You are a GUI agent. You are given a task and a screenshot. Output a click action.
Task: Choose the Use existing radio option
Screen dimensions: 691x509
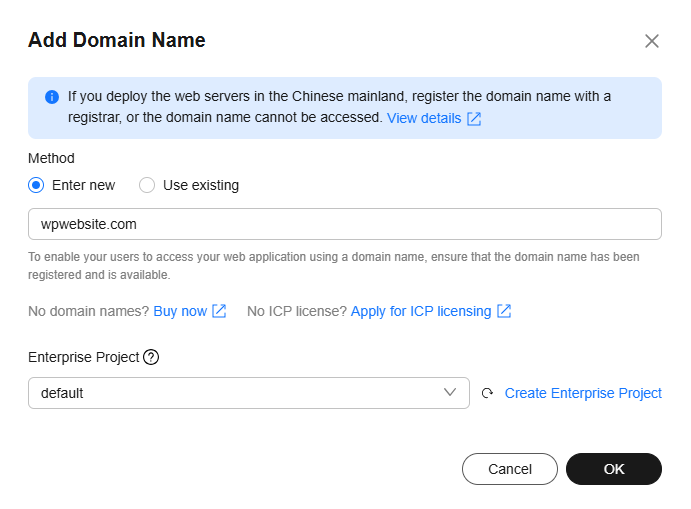pos(147,185)
